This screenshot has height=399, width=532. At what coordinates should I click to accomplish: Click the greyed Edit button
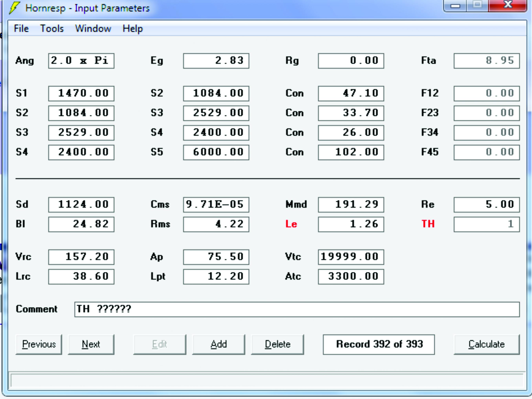click(160, 344)
